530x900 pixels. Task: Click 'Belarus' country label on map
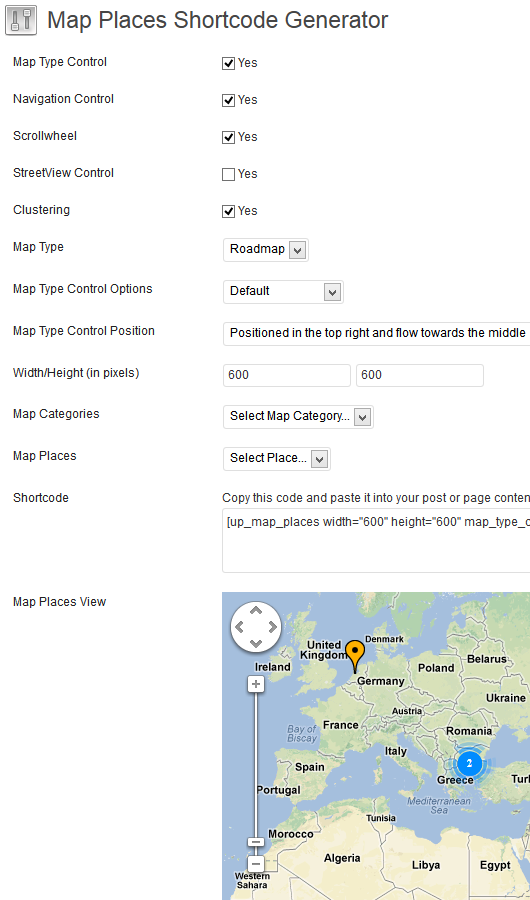click(487, 659)
